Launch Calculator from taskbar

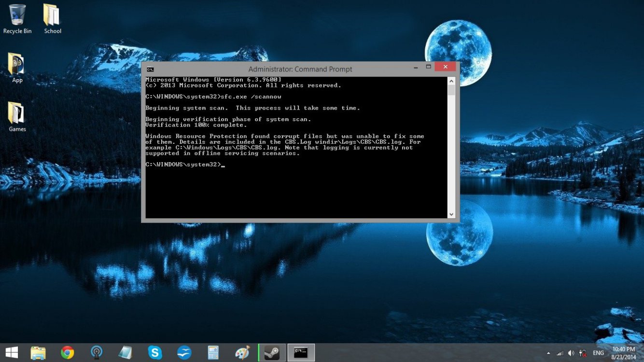pyautogui.click(x=213, y=353)
